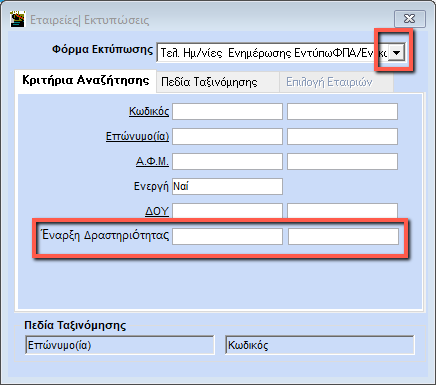Click the Επώνυμο(ία) label link

click(x=137, y=136)
